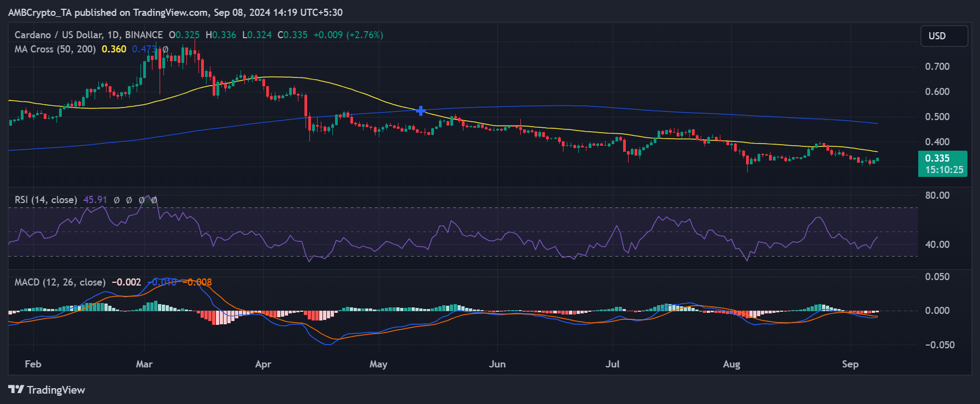The width and height of the screenshot is (980, 404).
Task: Click the closing price C0.335 value
Action: coord(292,35)
